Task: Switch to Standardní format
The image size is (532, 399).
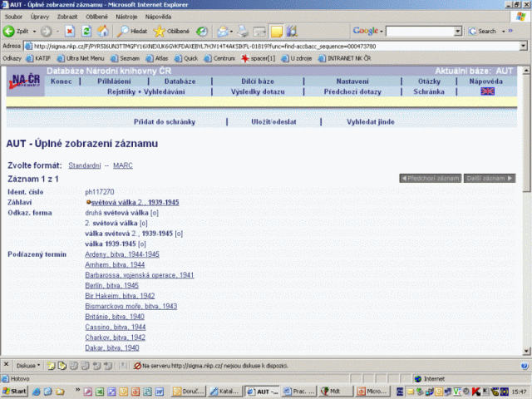Action: pyautogui.click(x=85, y=165)
